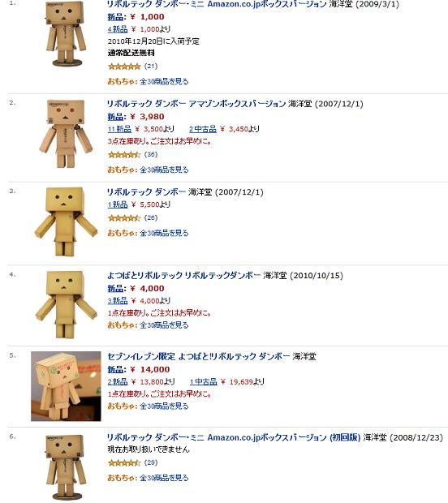Image resolution: width=448 pixels, height=503 pixels.
Task: Open title link of 2009/3/1 Danboard mini
Action: 217,5
